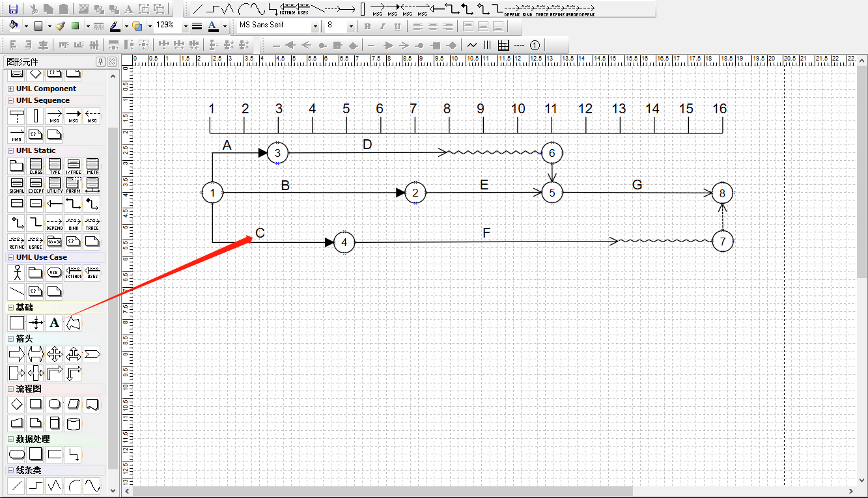Click the save disk icon
This screenshot has height=498, width=868.
13,9
